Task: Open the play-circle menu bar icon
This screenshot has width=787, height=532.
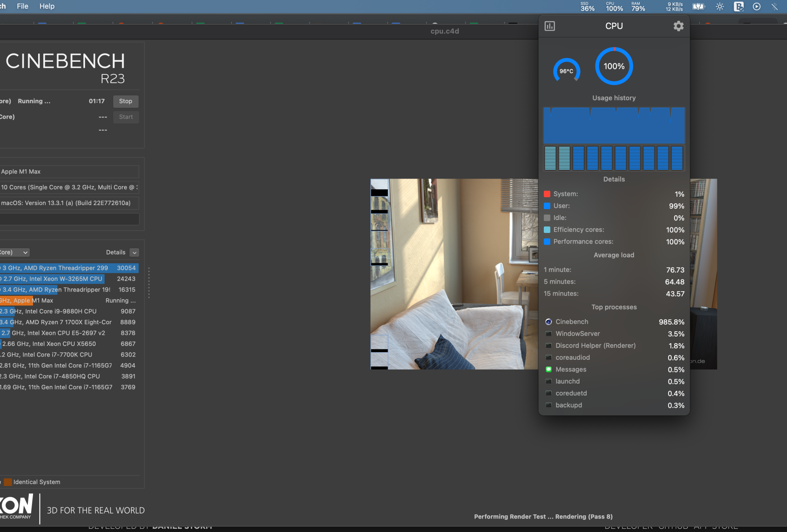Action: (x=757, y=6)
